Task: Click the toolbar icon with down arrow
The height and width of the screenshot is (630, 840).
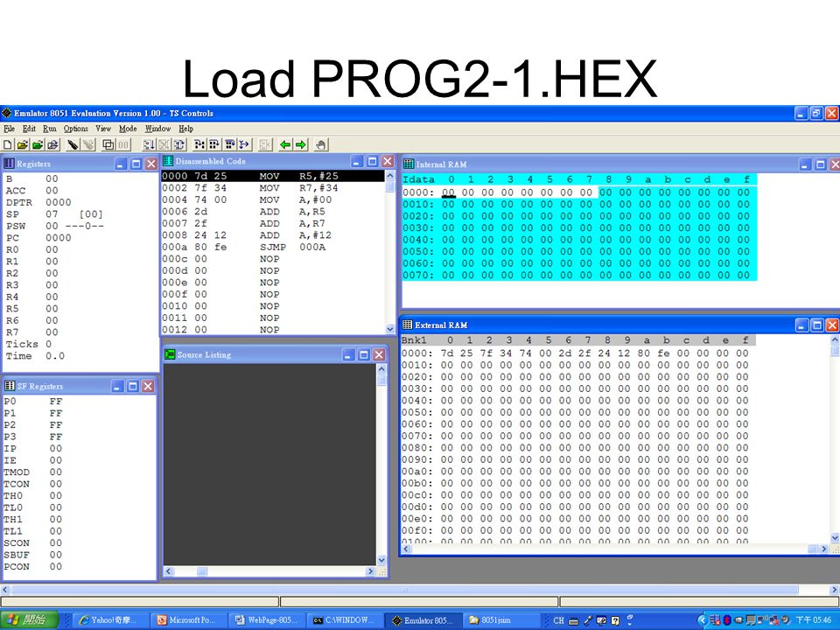Action: [x=149, y=144]
